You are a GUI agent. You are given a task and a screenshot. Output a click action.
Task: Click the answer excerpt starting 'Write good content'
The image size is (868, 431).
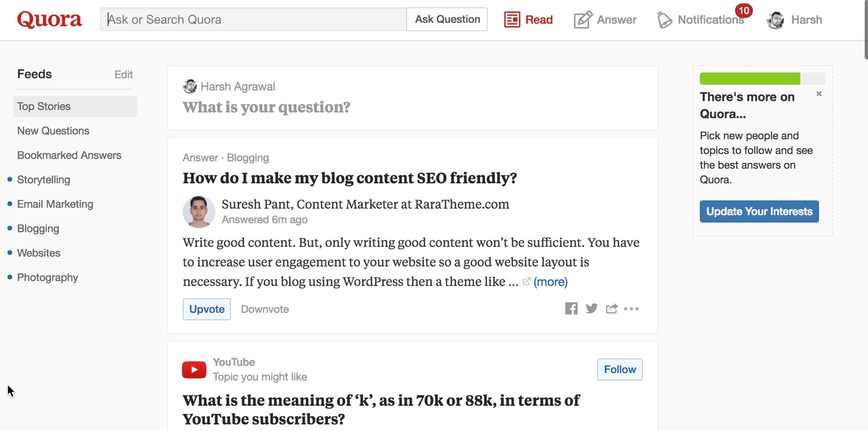[x=411, y=262]
